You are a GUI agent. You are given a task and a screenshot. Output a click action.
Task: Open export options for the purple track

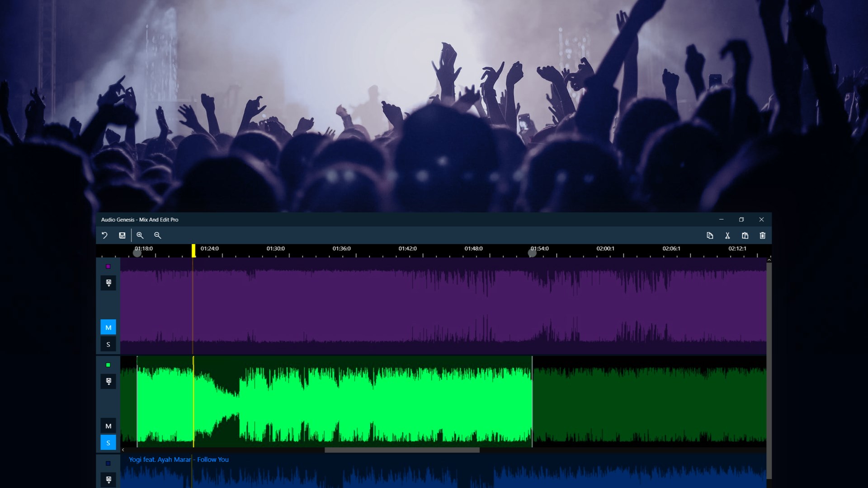click(108, 283)
